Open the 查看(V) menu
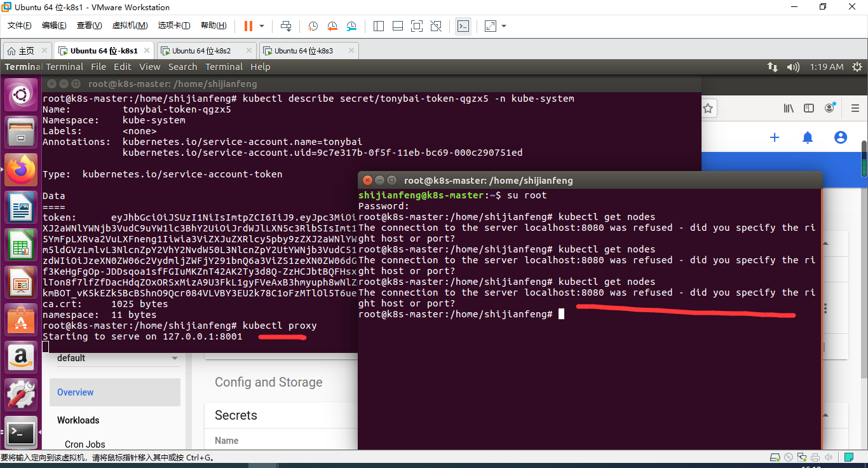This screenshot has width=868, height=468. [x=89, y=25]
